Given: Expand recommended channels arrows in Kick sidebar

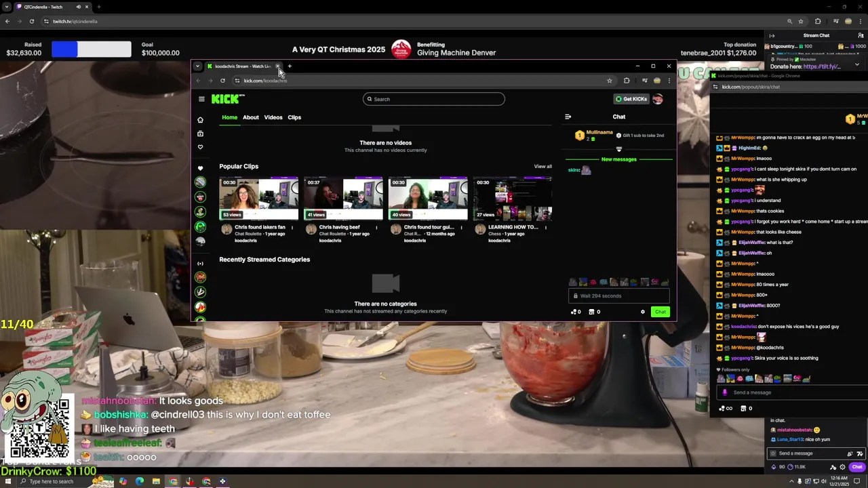Looking at the screenshot, I should (200, 263).
